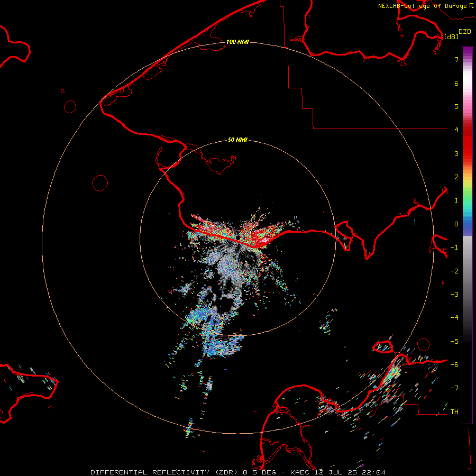Select the 100 NMI range ring label
The width and height of the screenshot is (476, 476).
tap(237, 42)
